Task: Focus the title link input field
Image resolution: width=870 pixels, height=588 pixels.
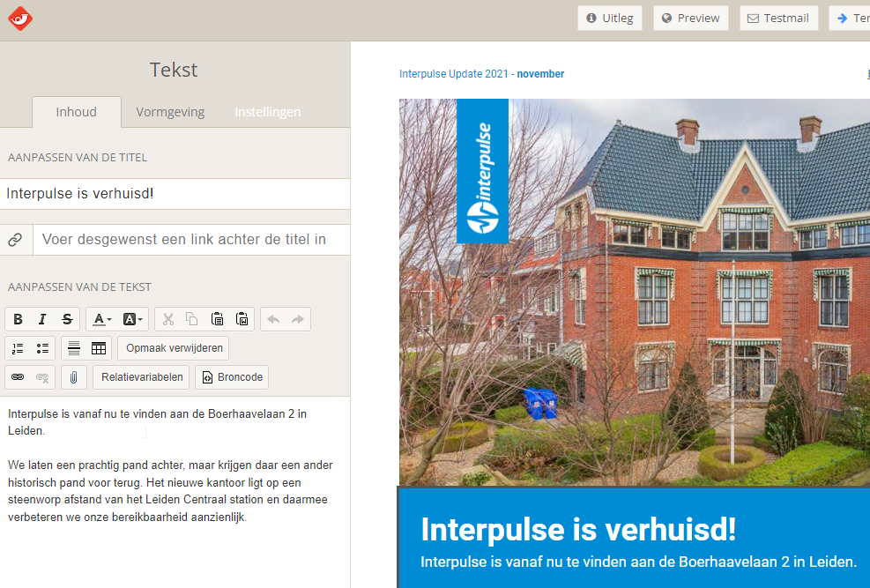Action: (x=191, y=240)
